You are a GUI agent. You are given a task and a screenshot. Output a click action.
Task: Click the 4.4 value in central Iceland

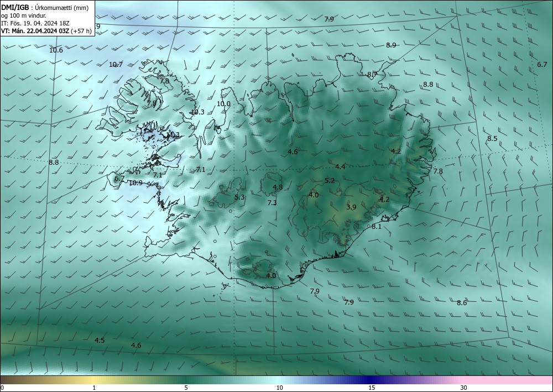340,167
